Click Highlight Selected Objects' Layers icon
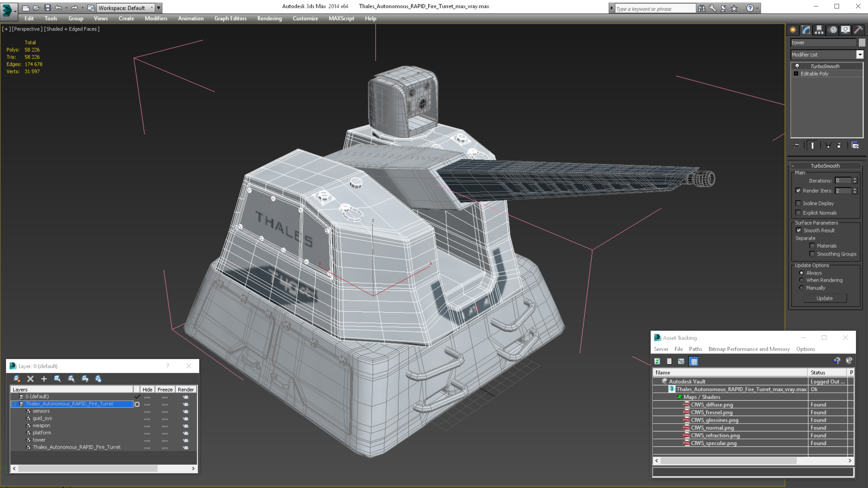 (x=71, y=379)
